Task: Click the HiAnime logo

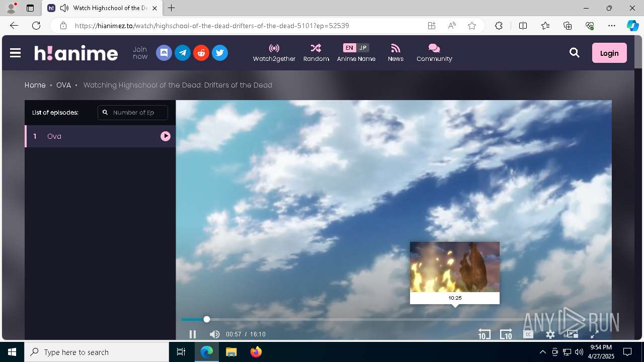Action: click(76, 53)
